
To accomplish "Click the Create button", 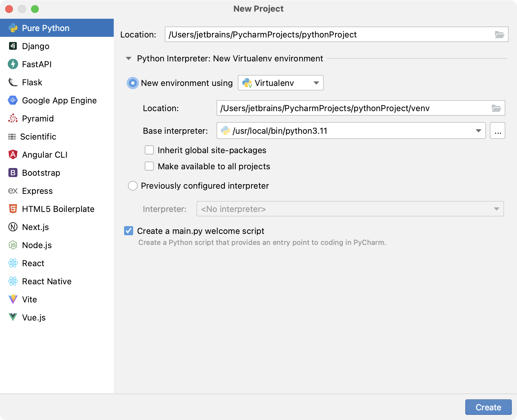I will click(488, 407).
